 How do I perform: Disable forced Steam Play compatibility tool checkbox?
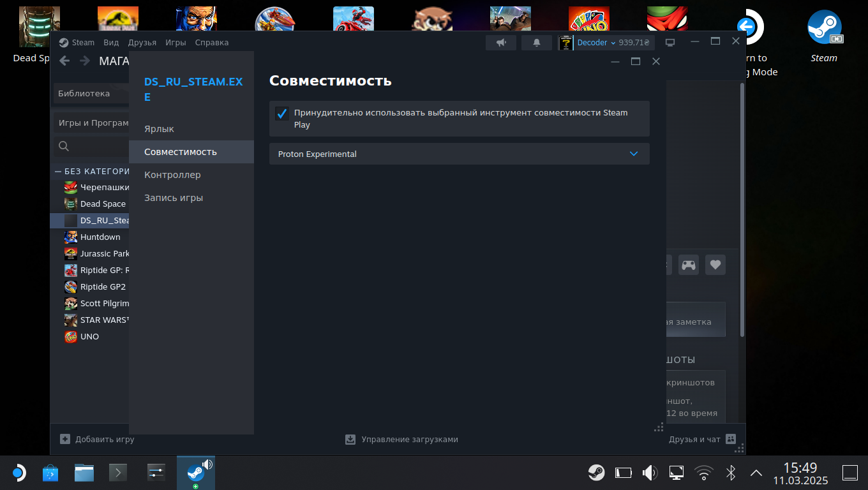pyautogui.click(x=282, y=114)
